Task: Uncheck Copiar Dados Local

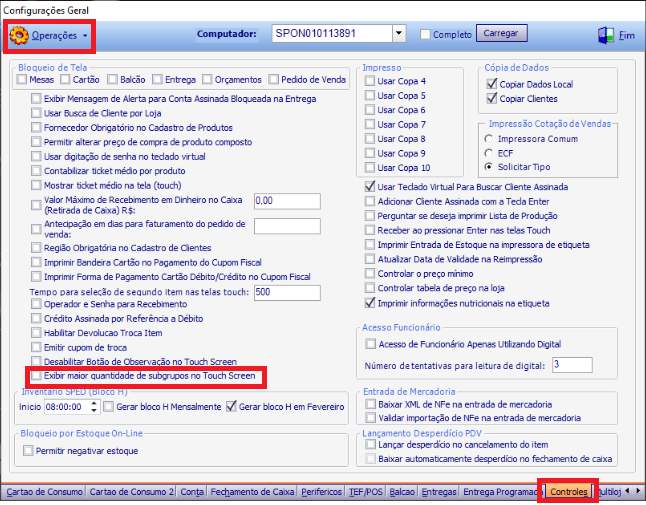Action: point(492,84)
